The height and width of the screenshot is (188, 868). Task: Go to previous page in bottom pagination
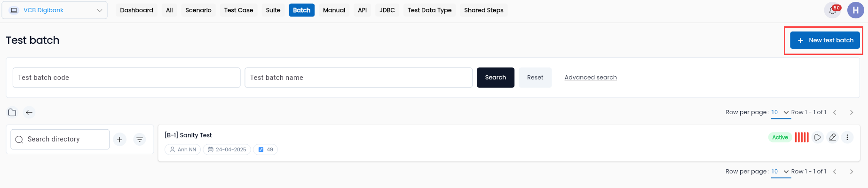tap(835, 172)
